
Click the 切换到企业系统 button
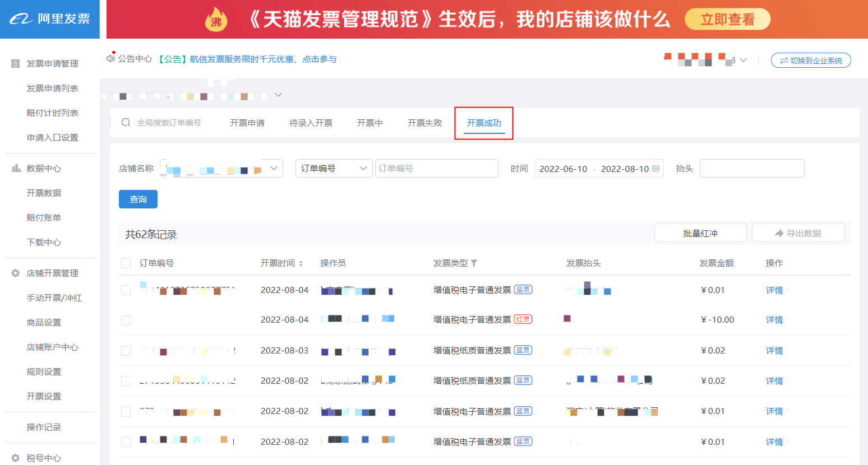[x=811, y=61]
